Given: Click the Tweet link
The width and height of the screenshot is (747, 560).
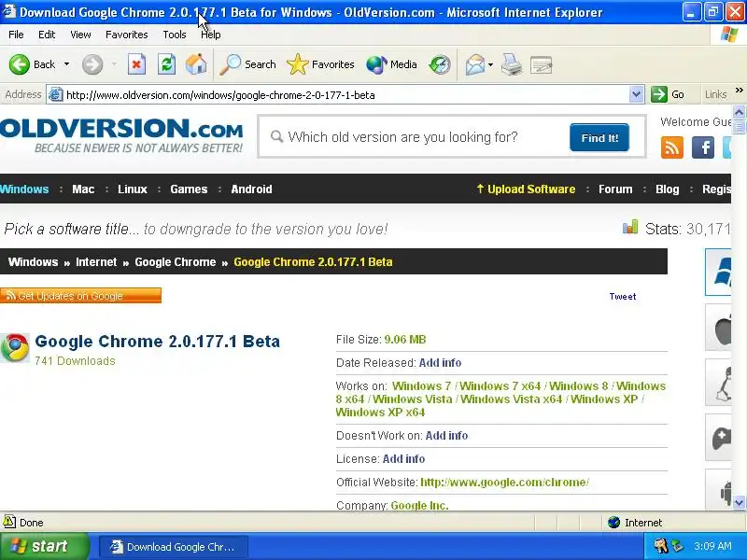Looking at the screenshot, I should tap(623, 296).
